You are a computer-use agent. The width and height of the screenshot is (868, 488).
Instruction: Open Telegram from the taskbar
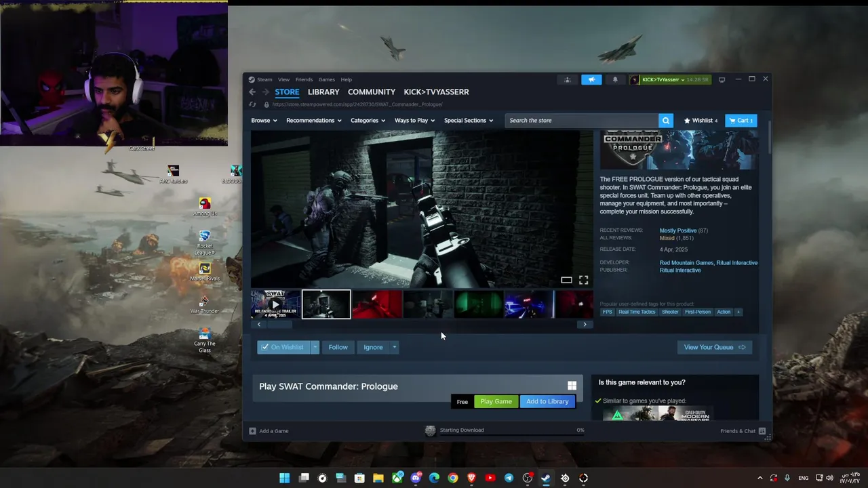click(x=509, y=478)
